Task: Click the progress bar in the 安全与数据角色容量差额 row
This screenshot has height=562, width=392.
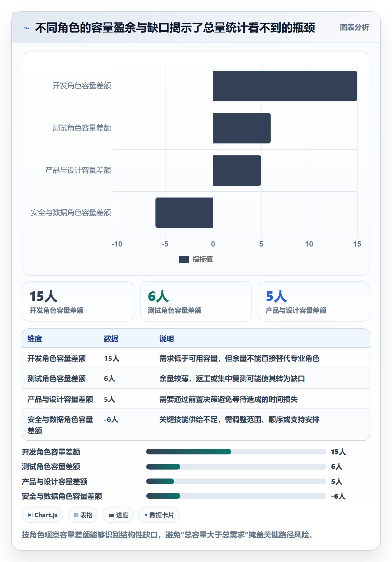Action: point(236,496)
